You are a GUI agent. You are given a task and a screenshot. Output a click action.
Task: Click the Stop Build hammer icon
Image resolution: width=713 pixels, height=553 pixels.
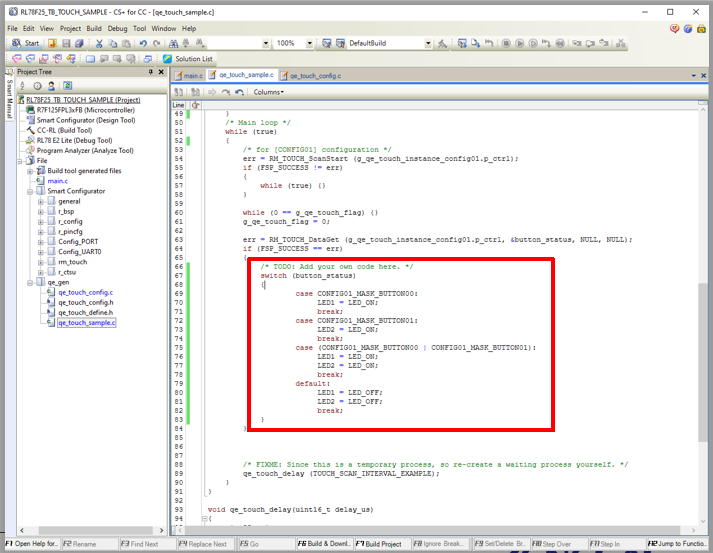442,43
